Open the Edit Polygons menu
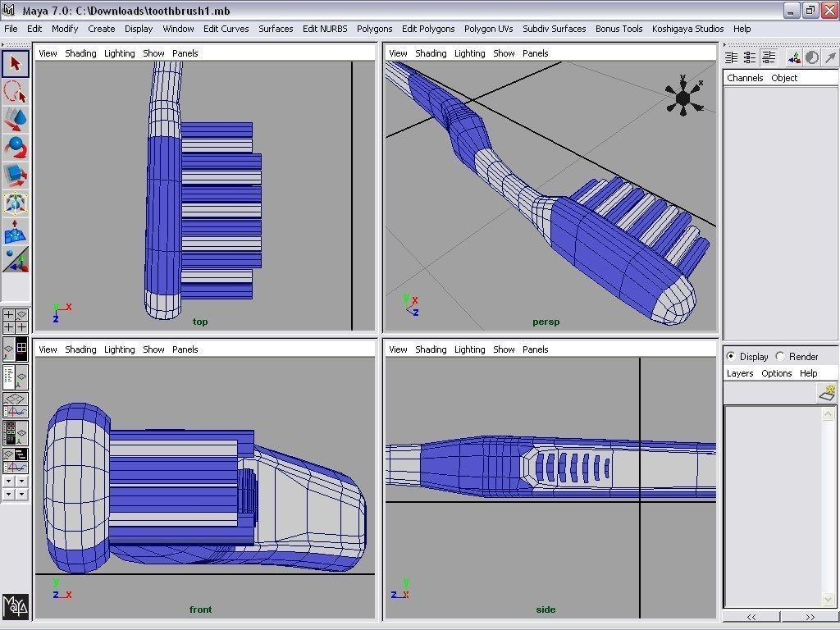 [428, 29]
